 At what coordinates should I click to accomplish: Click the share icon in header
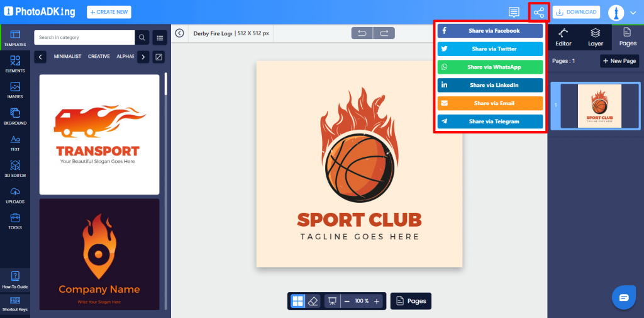[539, 13]
